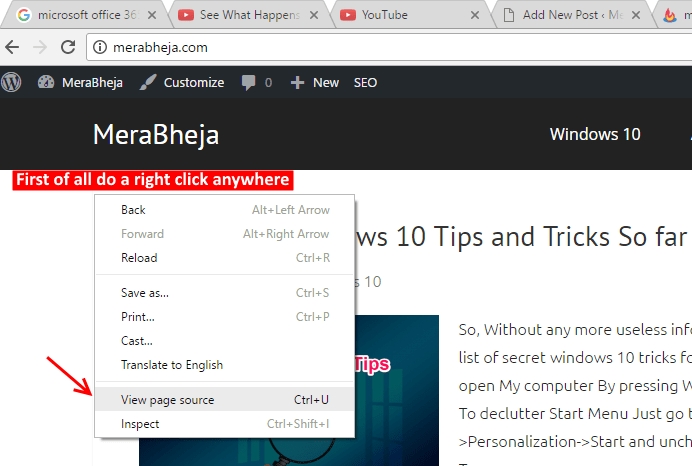
Task: Click the merabheja.com address bar
Action: click(388, 47)
